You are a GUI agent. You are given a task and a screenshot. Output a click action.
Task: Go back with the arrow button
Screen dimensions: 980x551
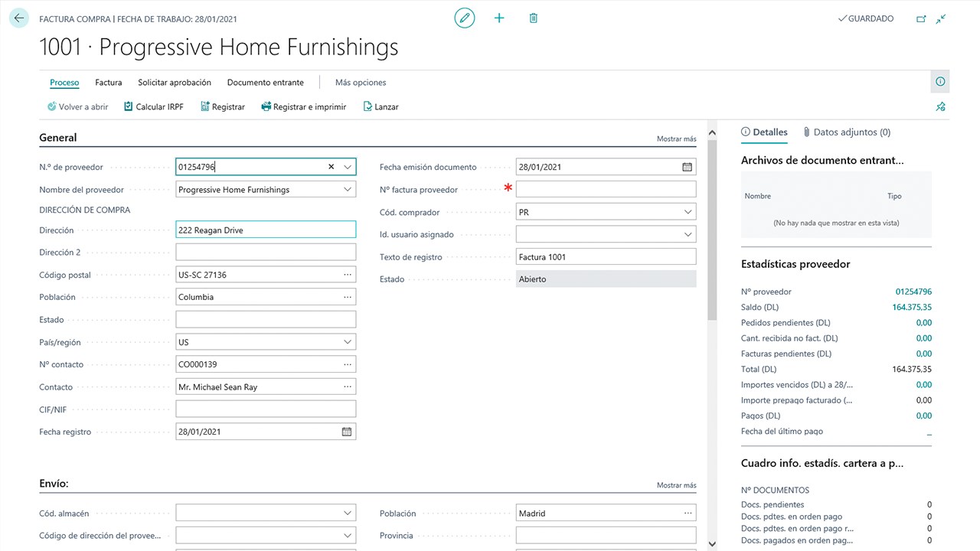tap(19, 18)
